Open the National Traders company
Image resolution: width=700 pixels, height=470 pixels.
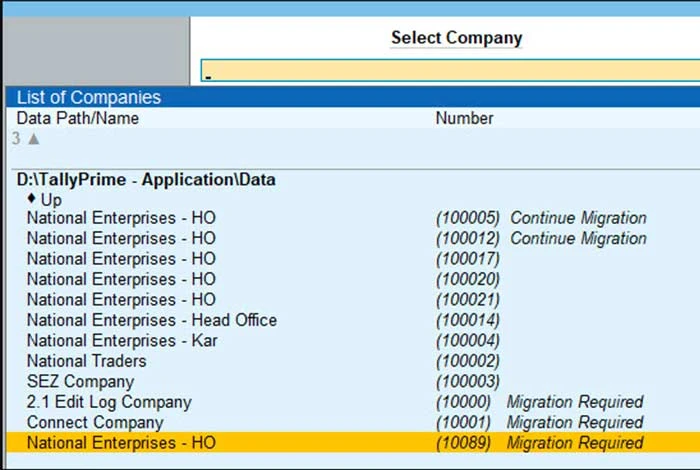click(353, 361)
